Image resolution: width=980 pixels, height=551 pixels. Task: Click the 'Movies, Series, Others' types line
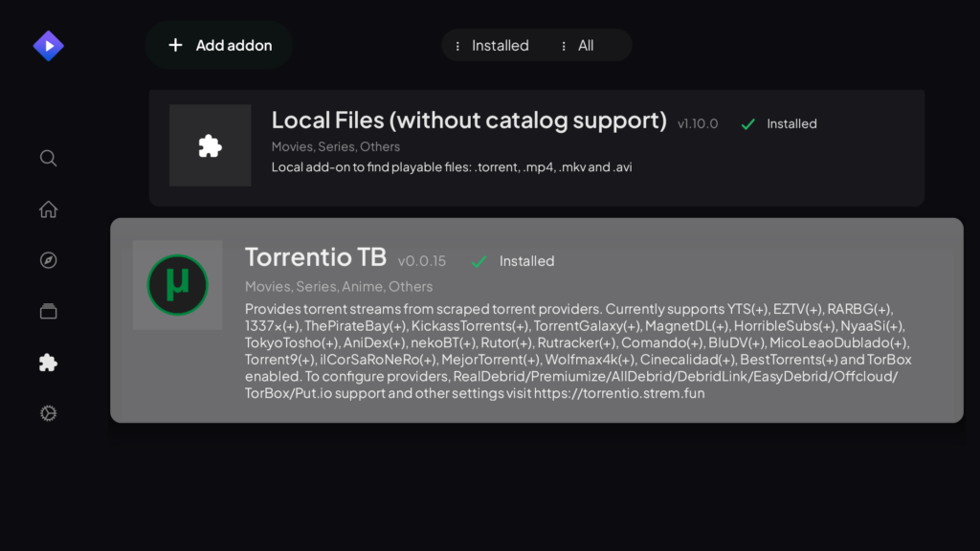(336, 146)
